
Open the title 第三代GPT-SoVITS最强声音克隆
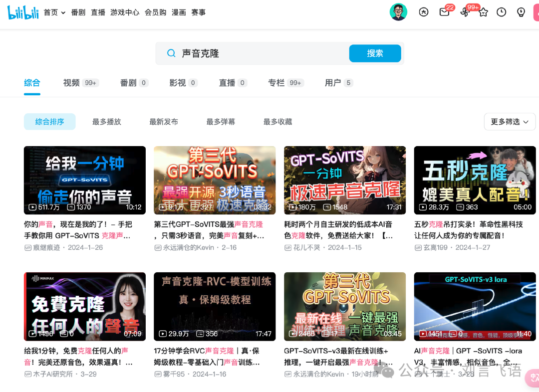(209, 230)
